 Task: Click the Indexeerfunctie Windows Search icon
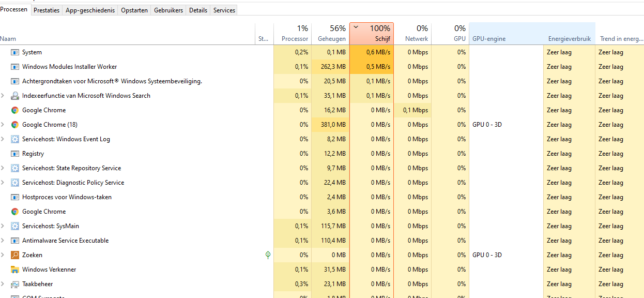point(15,96)
